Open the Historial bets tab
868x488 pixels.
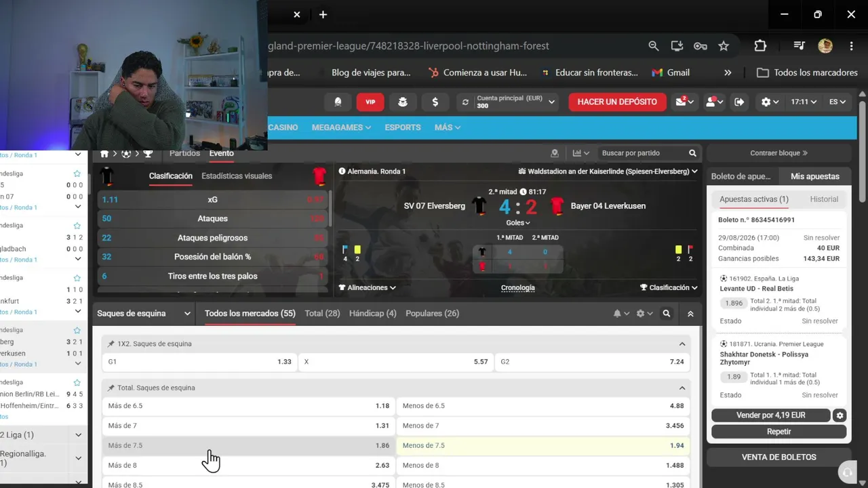pos(824,199)
